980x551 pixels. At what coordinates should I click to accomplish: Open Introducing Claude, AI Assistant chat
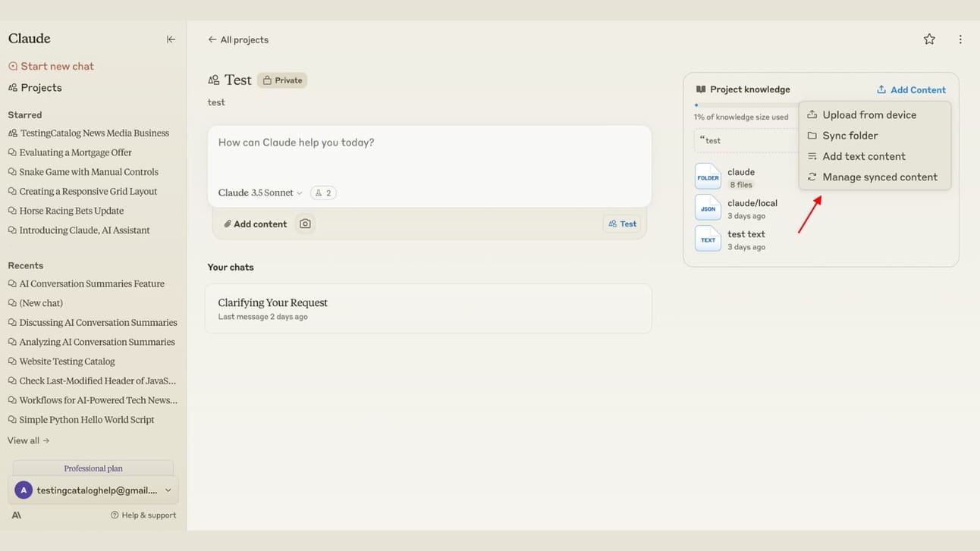(x=84, y=230)
